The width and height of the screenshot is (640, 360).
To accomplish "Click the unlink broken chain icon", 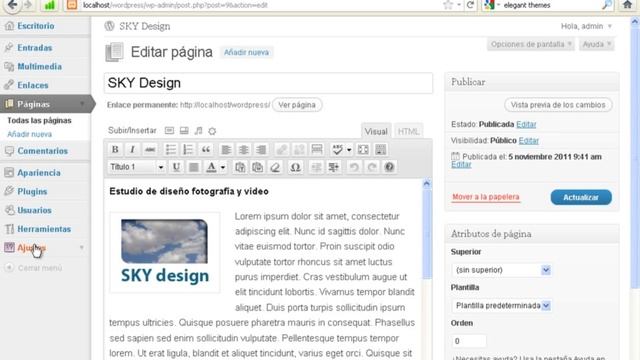I will click(299, 149).
